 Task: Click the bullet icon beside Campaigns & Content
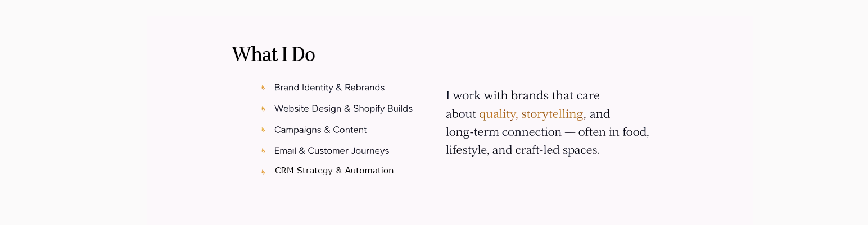point(263,130)
